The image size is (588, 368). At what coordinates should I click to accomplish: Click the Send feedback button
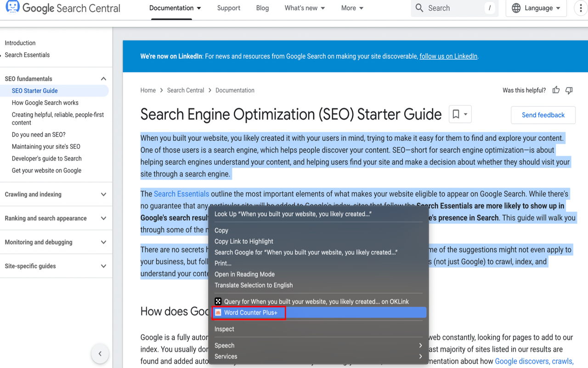pos(543,115)
